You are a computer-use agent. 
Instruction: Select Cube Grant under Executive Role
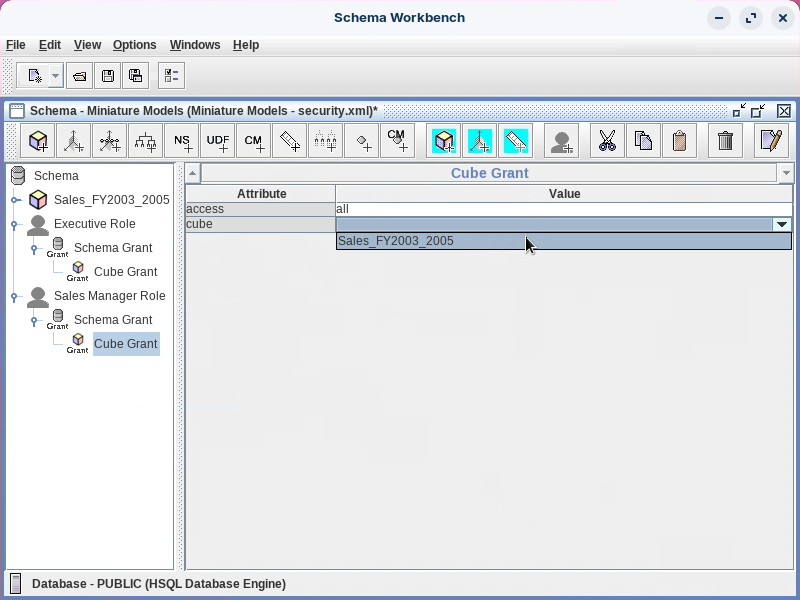click(x=125, y=272)
